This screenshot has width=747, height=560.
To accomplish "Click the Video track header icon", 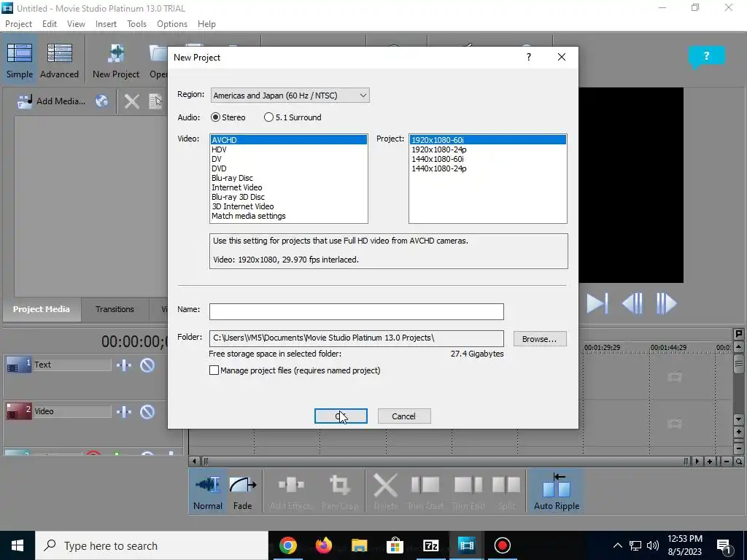I will [x=18, y=412].
